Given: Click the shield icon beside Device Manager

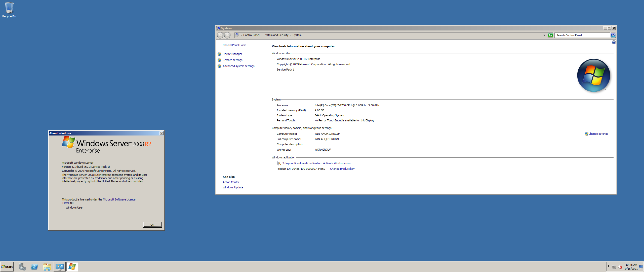Looking at the screenshot, I should [219, 54].
